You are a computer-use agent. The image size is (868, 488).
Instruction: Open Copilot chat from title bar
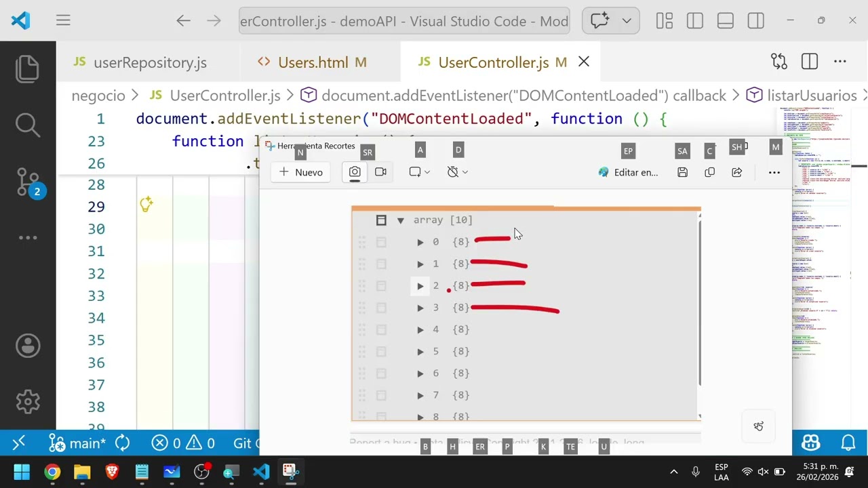tap(599, 20)
